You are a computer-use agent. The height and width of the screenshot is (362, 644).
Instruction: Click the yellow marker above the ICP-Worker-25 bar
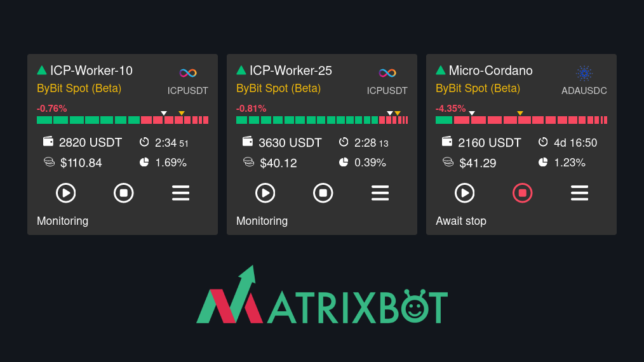(398, 113)
